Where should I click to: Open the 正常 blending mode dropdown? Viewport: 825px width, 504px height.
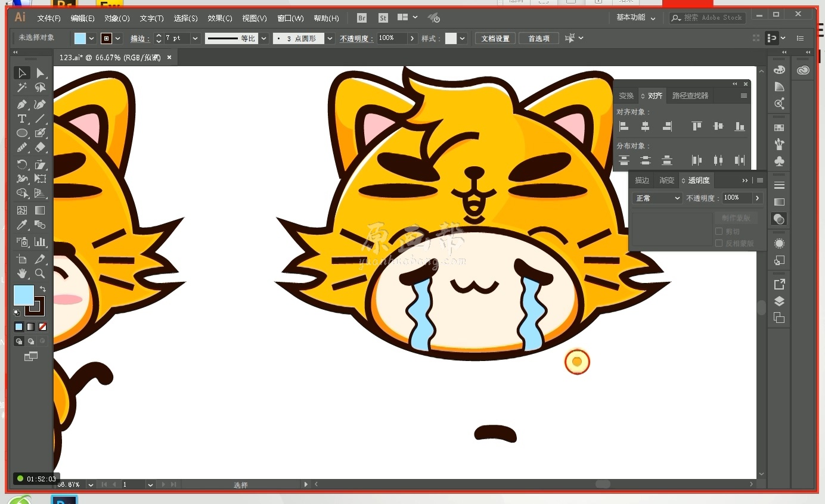657,198
